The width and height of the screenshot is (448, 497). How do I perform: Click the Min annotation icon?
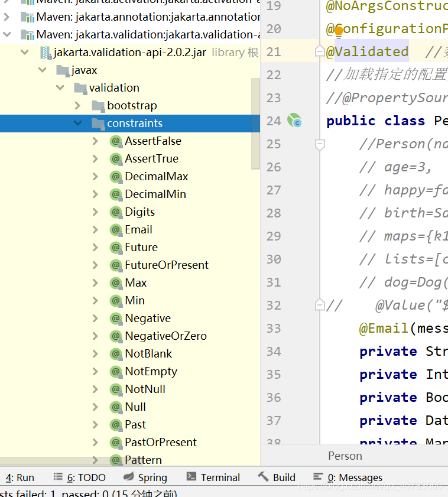(116, 301)
